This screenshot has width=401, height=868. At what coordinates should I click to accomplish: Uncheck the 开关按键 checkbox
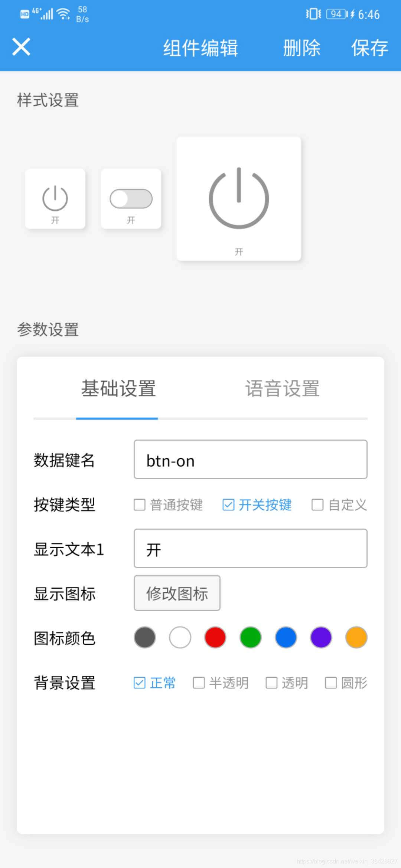pyautogui.click(x=228, y=505)
